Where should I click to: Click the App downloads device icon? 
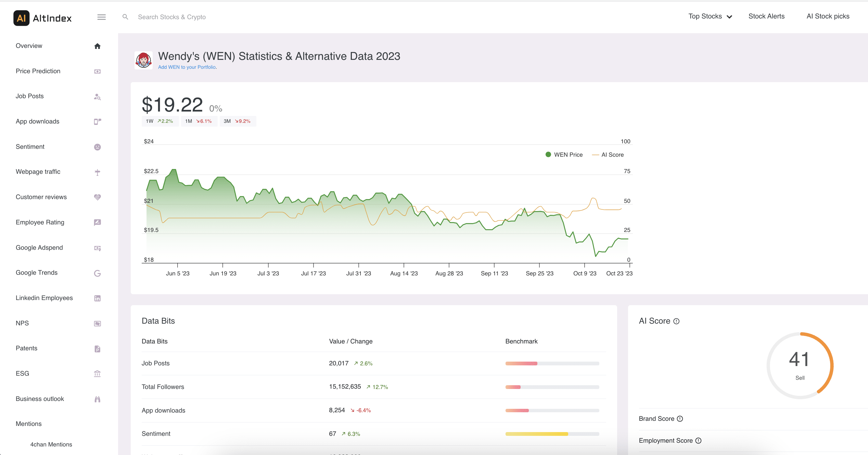(98, 121)
